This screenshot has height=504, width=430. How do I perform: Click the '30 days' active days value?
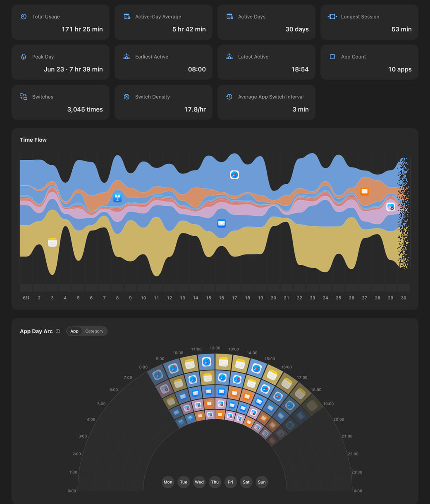click(x=297, y=29)
